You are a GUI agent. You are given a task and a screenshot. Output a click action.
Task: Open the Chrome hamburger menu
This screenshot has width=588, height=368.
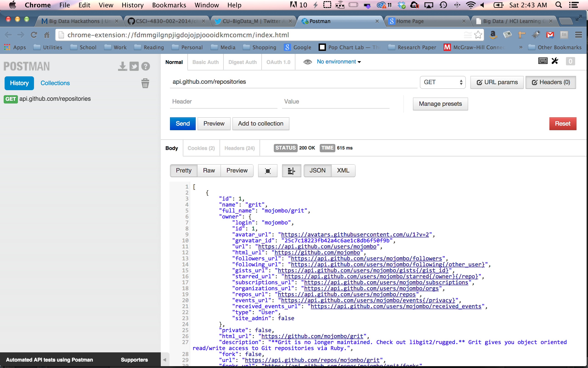pyautogui.click(x=579, y=35)
